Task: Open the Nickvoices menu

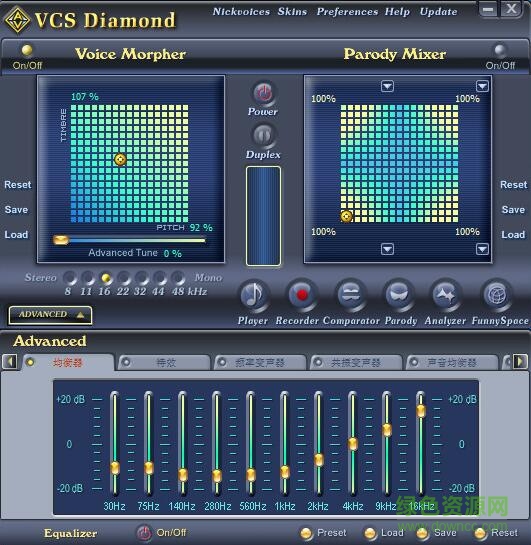Action: click(241, 12)
